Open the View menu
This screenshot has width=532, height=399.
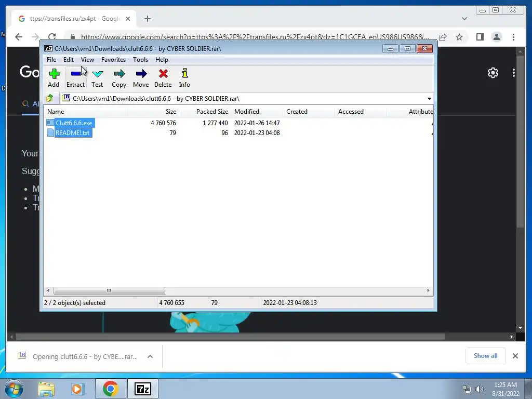(x=87, y=60)
